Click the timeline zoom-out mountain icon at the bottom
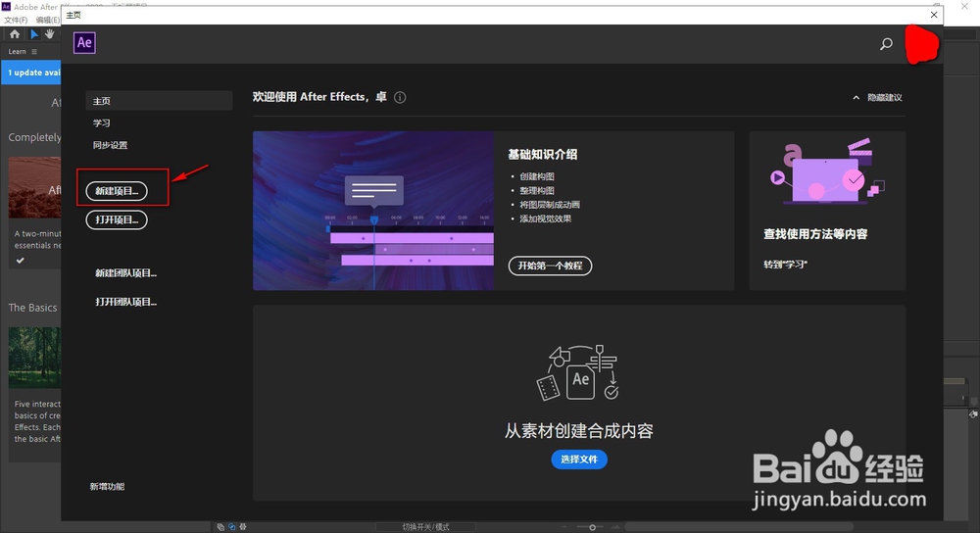The image size is (980, 533). click(565, 527)
